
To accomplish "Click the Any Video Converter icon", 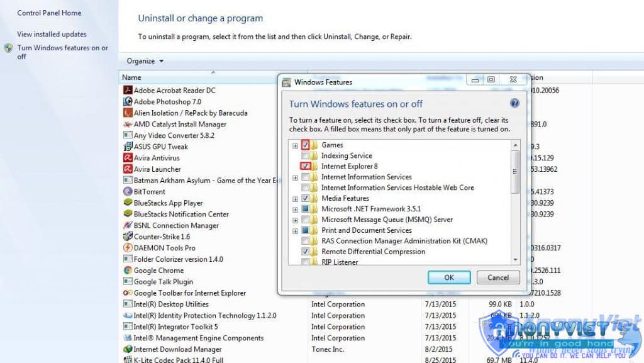I will 128,135.
